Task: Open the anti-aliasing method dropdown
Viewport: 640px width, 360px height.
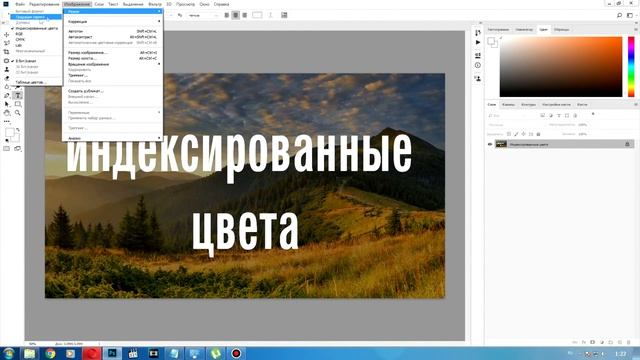Action: coord(203,15)
